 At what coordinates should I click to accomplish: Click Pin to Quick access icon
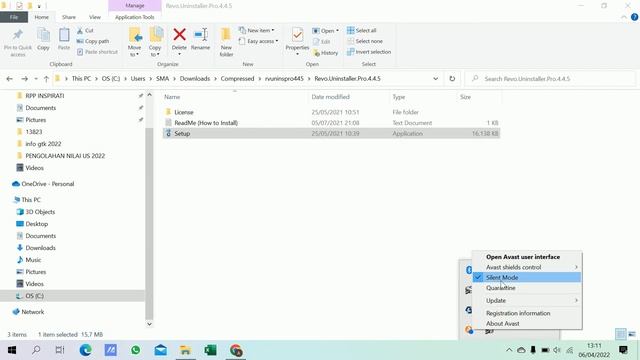[x=18, y=42]
